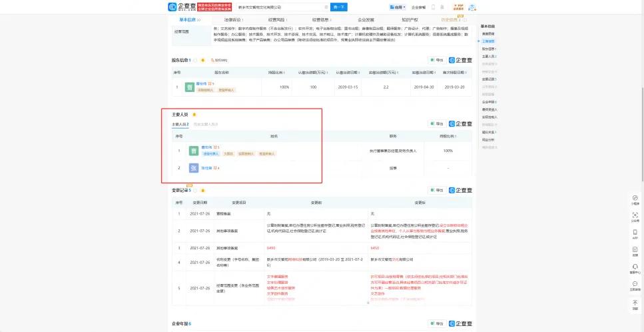Open the APP download icon

pyautogui.click(x=635, y=233)
